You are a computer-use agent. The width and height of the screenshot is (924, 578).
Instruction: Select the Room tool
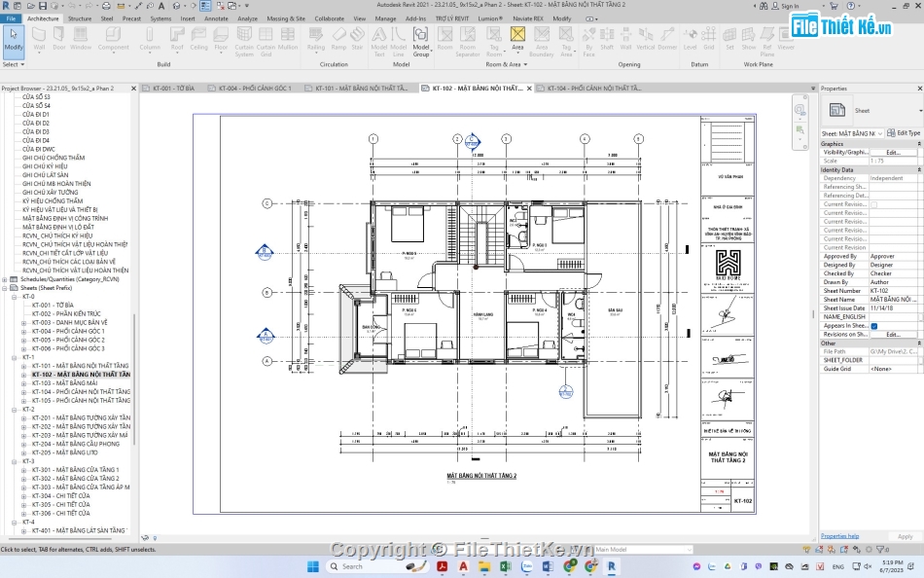coord(444,40)
